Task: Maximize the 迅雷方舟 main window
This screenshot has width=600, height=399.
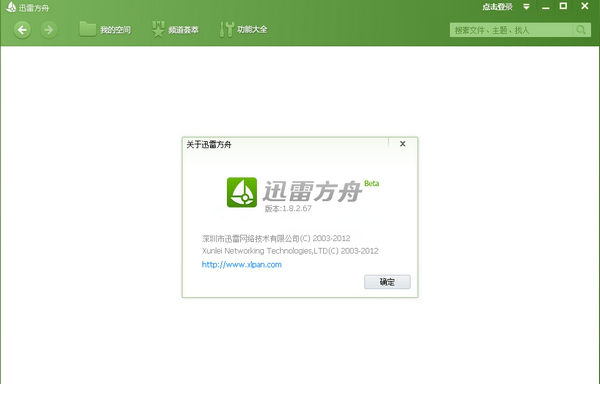Action: coord(563,6)
